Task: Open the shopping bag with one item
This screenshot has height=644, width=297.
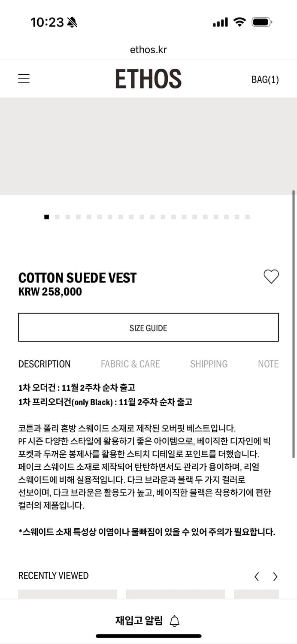Action: point(265,79)
